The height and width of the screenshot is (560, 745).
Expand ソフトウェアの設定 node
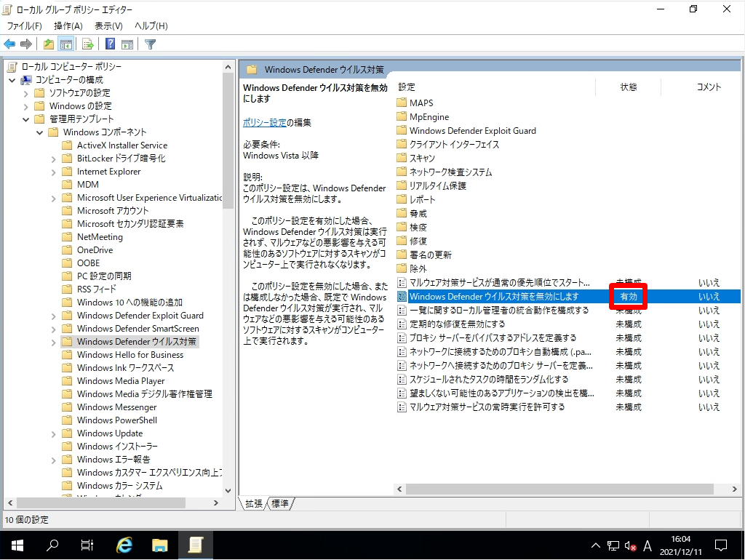pyautogui.click(x=25, y=94)
